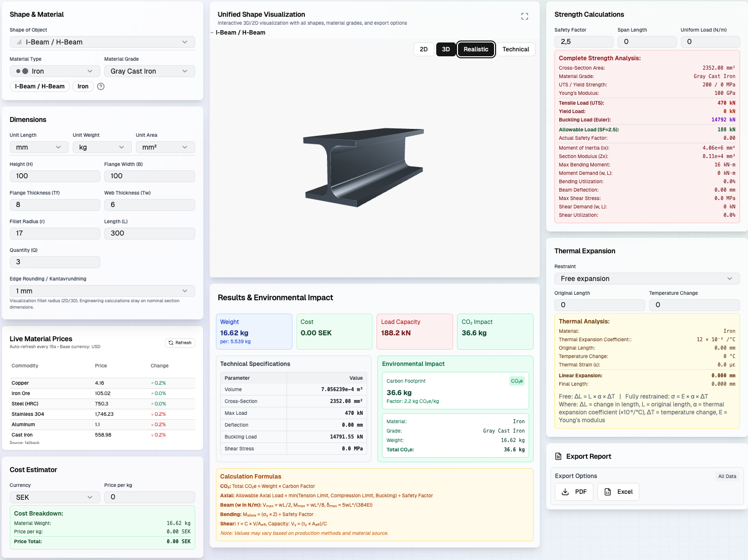Toggle 2D view mode
The image size is (748, 560).
(x=423, y=49)
